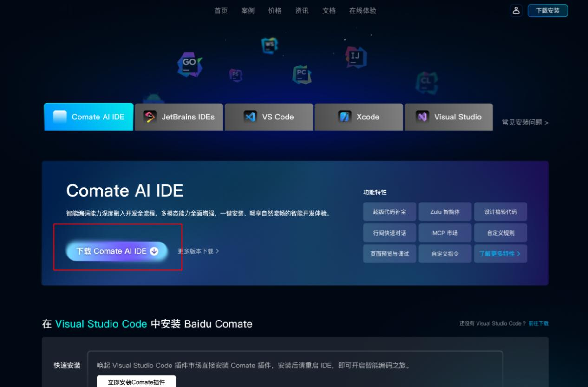Click the floating IntelliJ IJ icon
The width and height of the screenshot is (588, 387).
(356, 57)
